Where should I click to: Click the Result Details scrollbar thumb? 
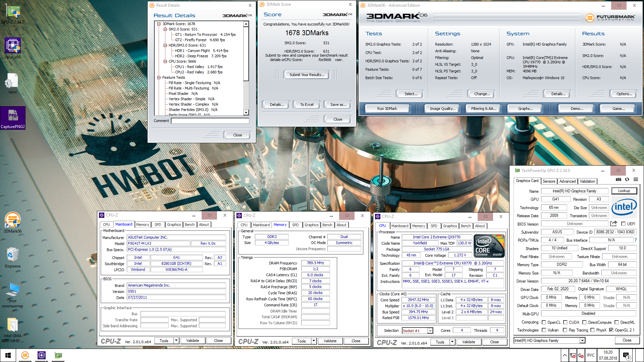coord(246,54)
